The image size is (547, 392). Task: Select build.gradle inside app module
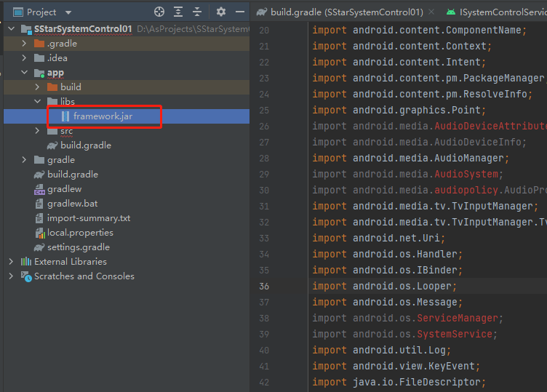[x=86, y=145]
